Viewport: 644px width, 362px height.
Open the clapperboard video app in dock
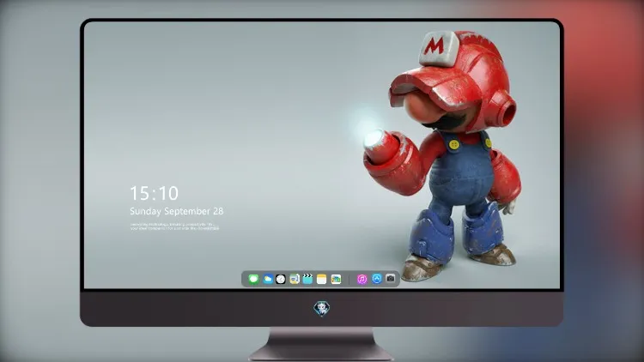pos(307,279)
